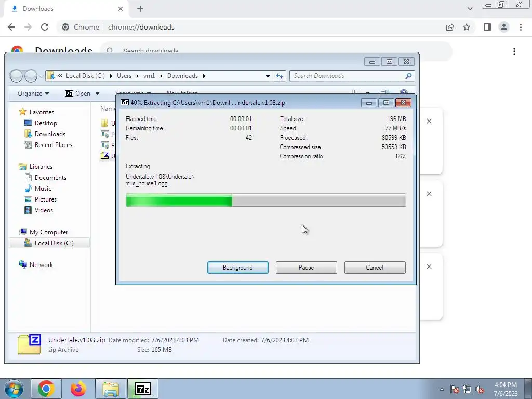Click Users in the address breadcrumb
Screen dimensions: 532x399
pos(124,76)
